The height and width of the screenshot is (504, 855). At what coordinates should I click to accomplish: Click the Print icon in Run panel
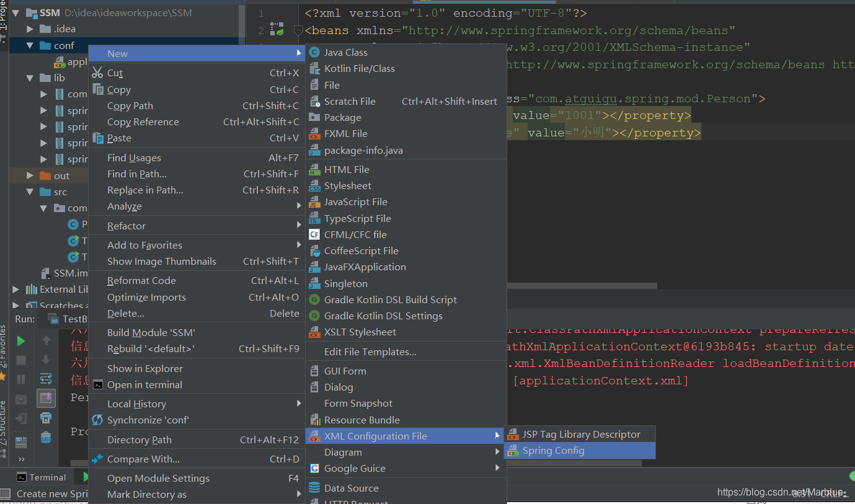tap(46, 418)
